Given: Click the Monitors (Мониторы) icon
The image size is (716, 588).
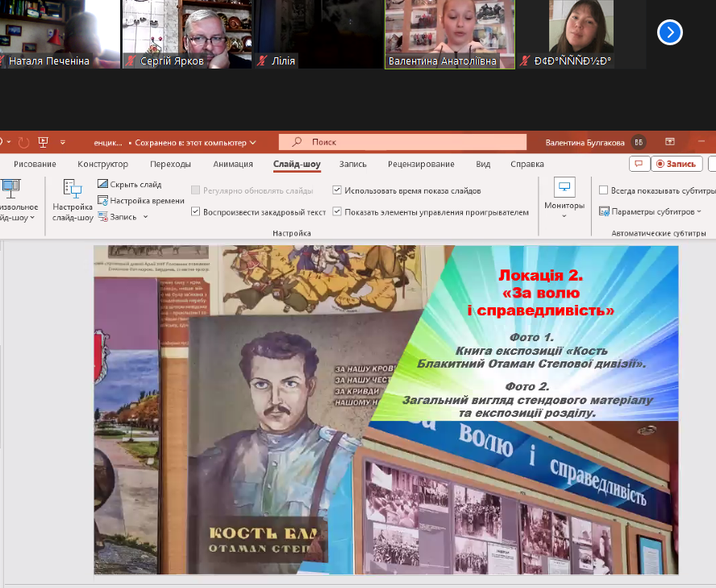Looking at the screenshot, I should tap(564, 188).
